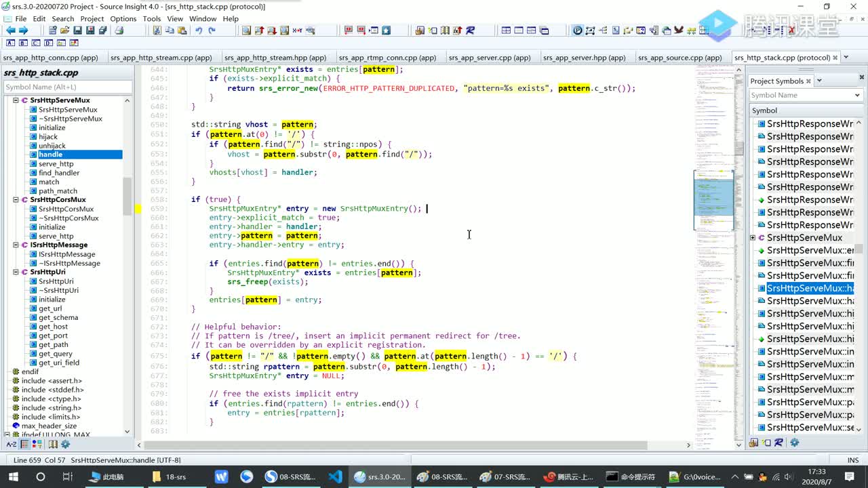This screenshot has width=868, height=488.
Task: Select serve_http under SrsHttpServeMux
Action: click(x=56, y=164)
